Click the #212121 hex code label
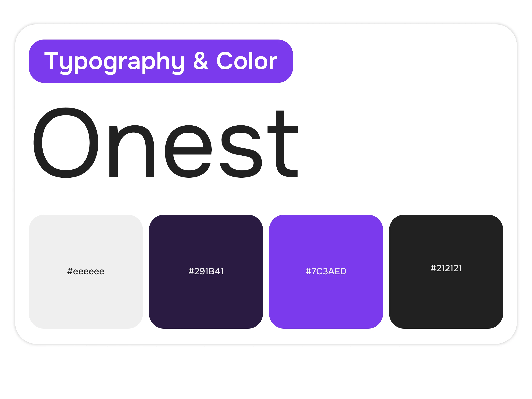 click(x=446, y=268)
